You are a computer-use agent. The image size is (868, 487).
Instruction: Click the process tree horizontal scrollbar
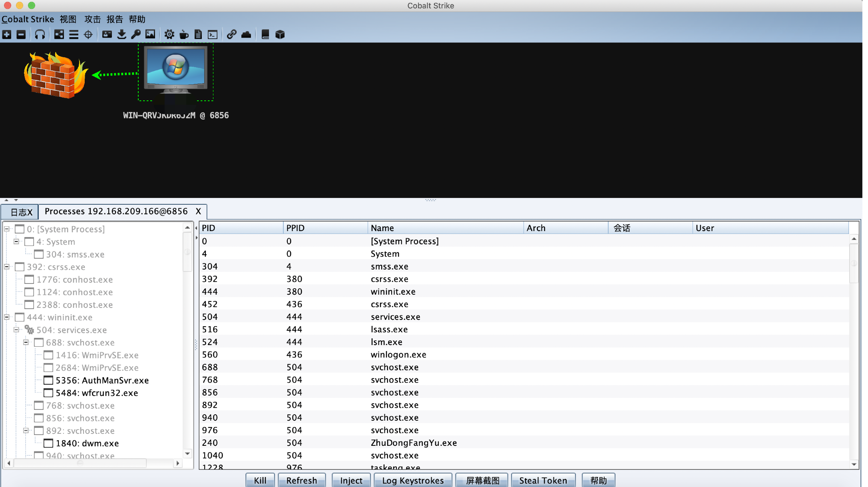point(80,463)
